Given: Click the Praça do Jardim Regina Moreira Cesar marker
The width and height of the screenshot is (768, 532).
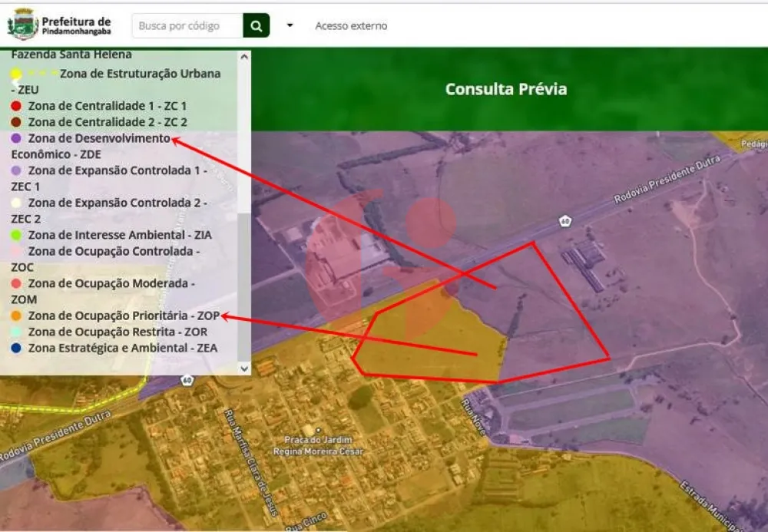Looking at the screenshot, I should tap(316, 431).
